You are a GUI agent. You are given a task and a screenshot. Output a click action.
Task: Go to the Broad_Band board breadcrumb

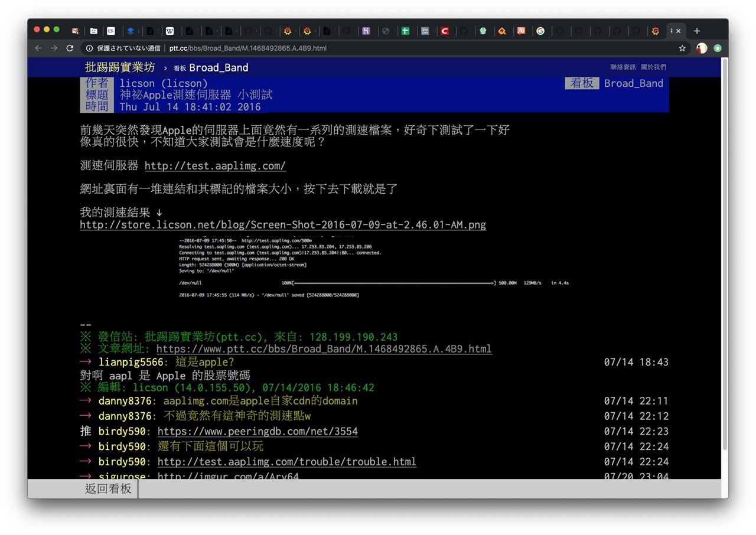point(211,67)
